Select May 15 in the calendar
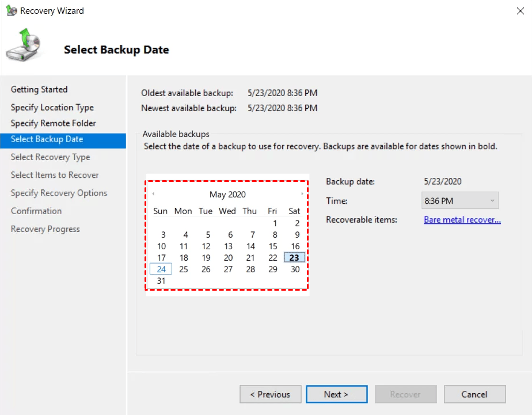The width and height of the screenshot is (532, 415). coord(273,246)
